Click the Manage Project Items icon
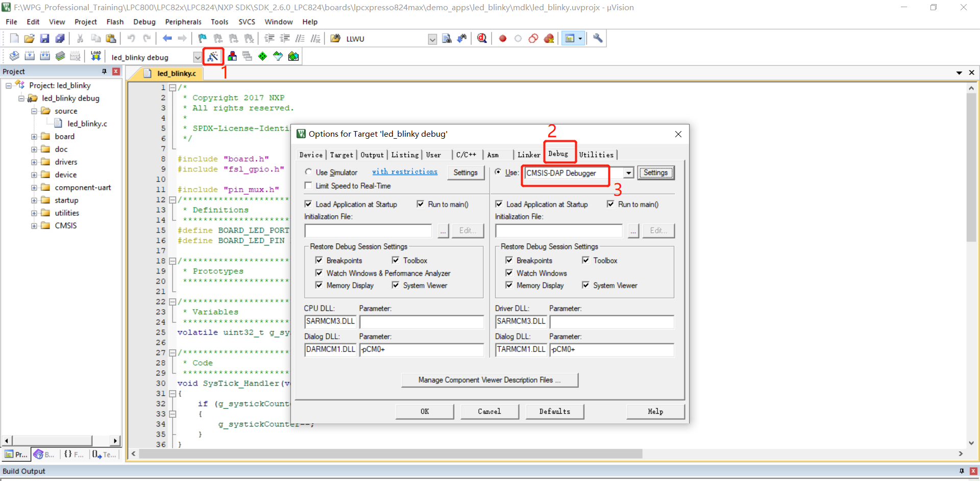Image resolution: width=980 pixels, height=481 pixels. [x=232, y=56]
